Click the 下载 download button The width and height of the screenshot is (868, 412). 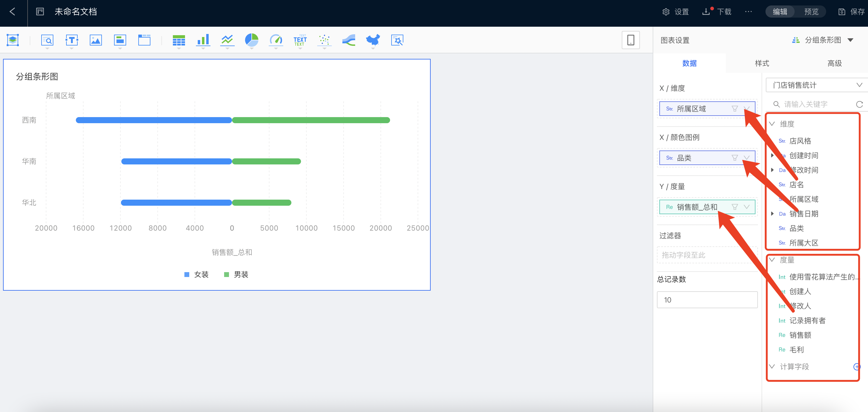[717, 12]
